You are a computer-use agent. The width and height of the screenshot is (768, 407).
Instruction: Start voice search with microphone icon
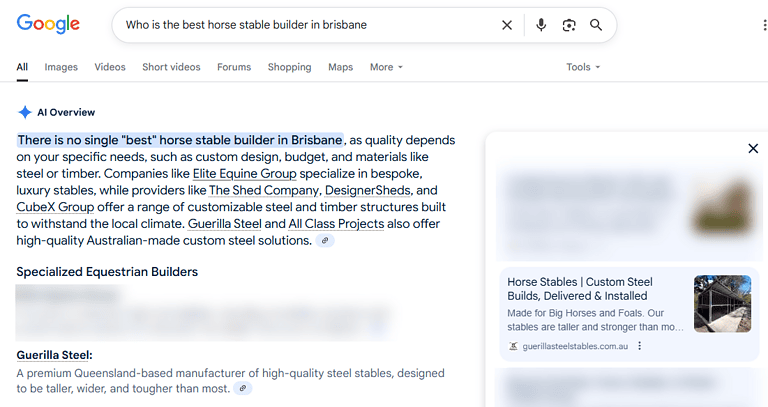pos(541,25)
